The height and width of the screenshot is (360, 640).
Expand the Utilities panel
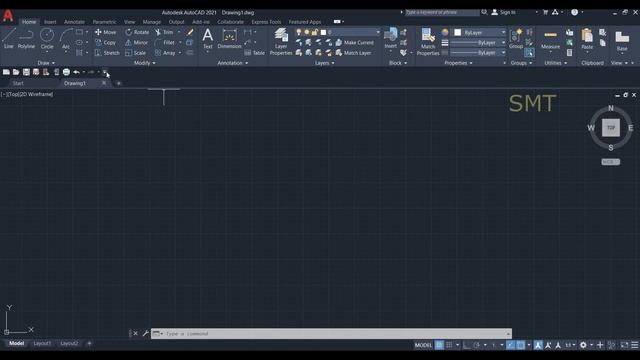pyautogui.click(x=556, y=63)
